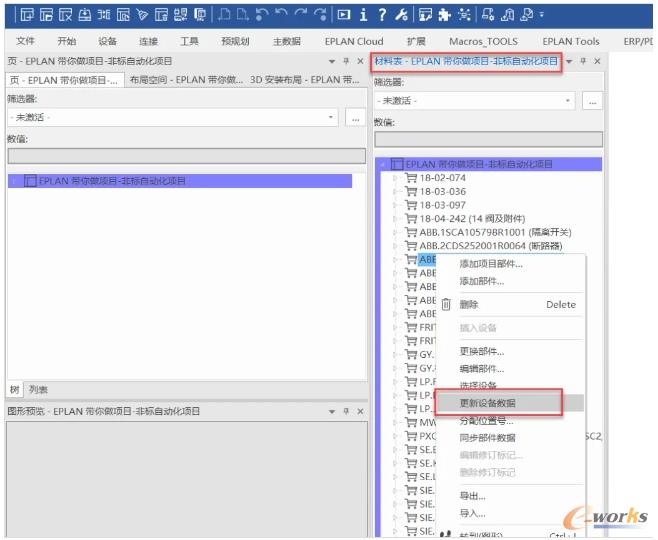Screen dimensions: 658x540
Task: Open the Macros_TOOLS ribbon tab
Action: [483, 41]
